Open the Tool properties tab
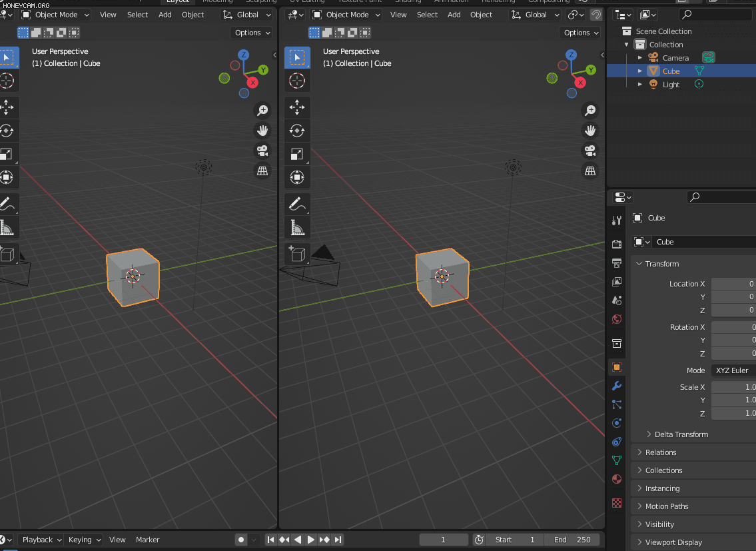The height and width of the screenshot is (551, 756). coord(617,221)
